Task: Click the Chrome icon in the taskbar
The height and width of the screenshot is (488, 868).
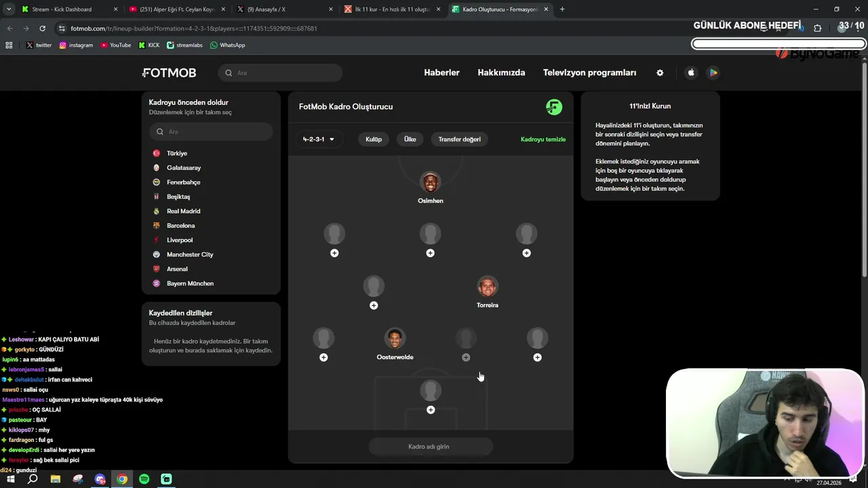Action: [x=122, y=479]
